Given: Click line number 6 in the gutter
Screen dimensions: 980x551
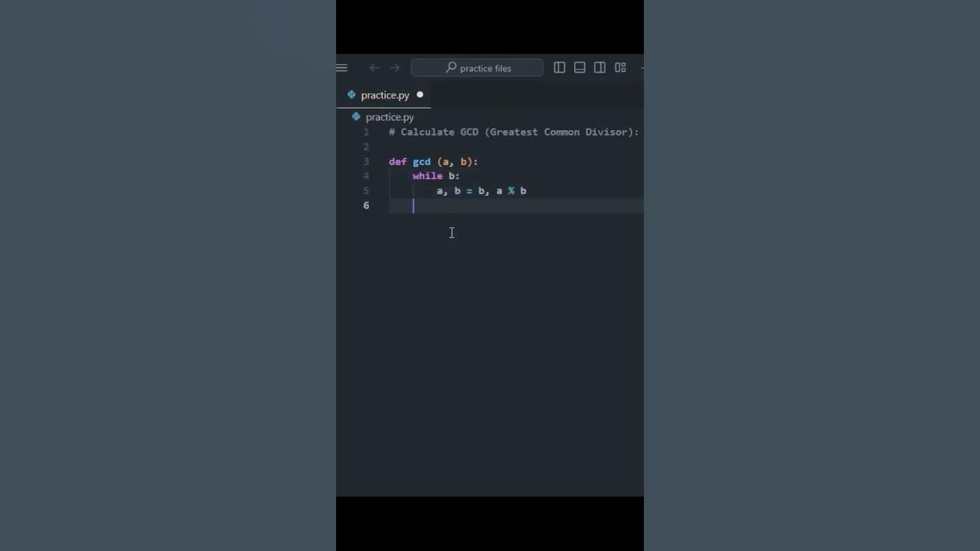Looking at the screenshot, I should click(x=366, y=205).
